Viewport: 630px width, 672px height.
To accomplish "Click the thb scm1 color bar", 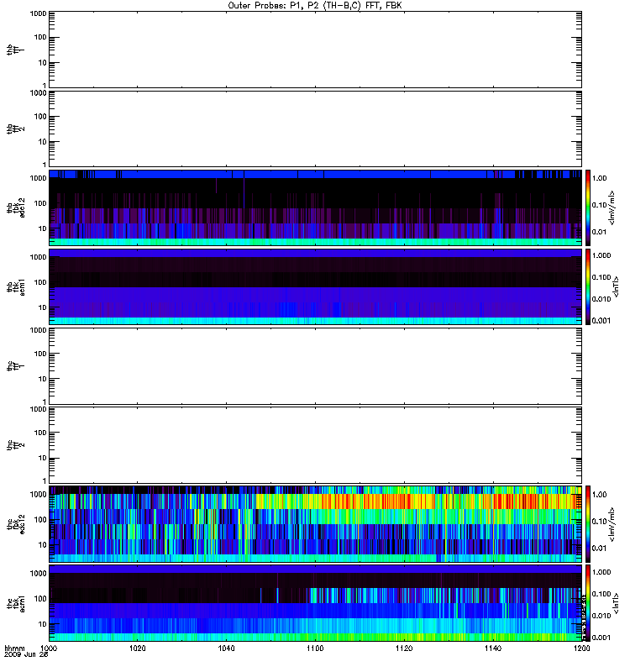I will [x=589, y=286].
